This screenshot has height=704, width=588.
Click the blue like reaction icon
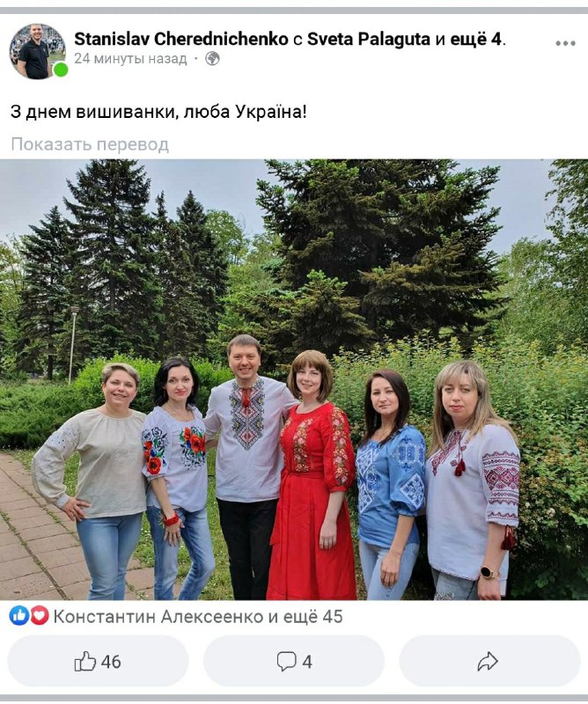pos(18,616)
